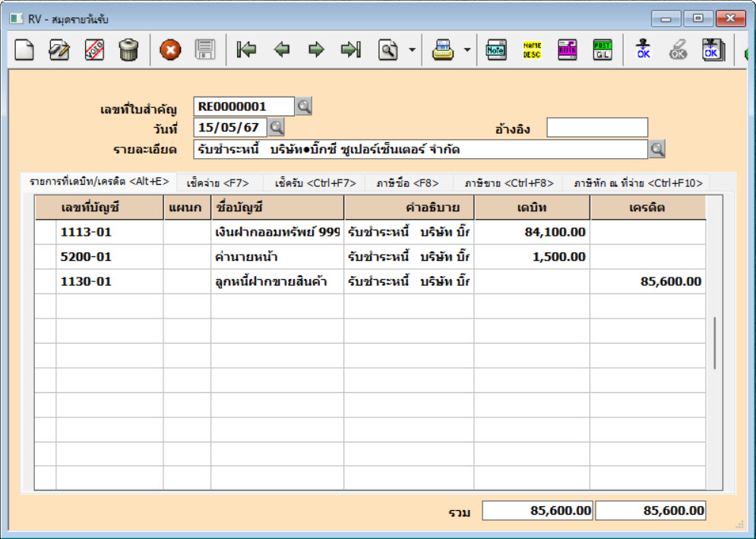Click the RV window title bar icon
Image resolution: width=756 pixels, height=539 pixels.
click(x=17, y=19)
